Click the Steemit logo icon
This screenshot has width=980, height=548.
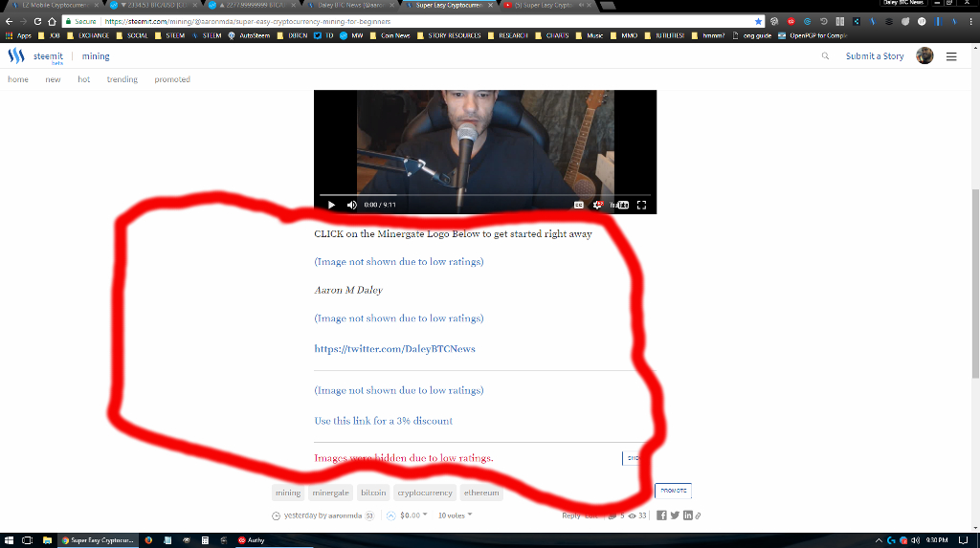(x=16, y=55)
